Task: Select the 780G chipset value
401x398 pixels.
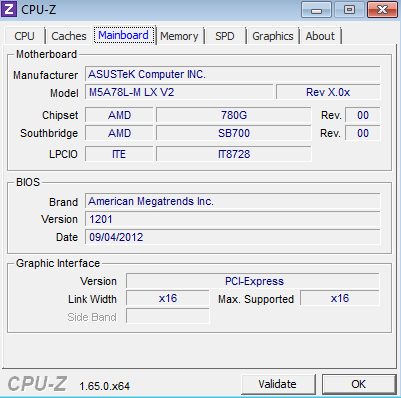Action: [234, 115]
